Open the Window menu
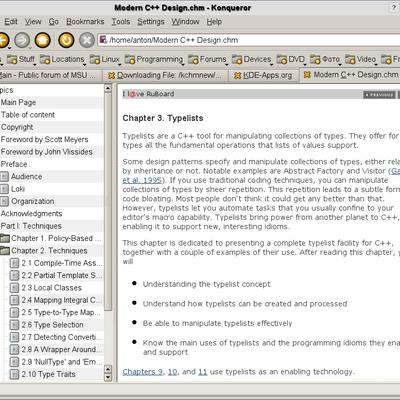 (185, 22)
